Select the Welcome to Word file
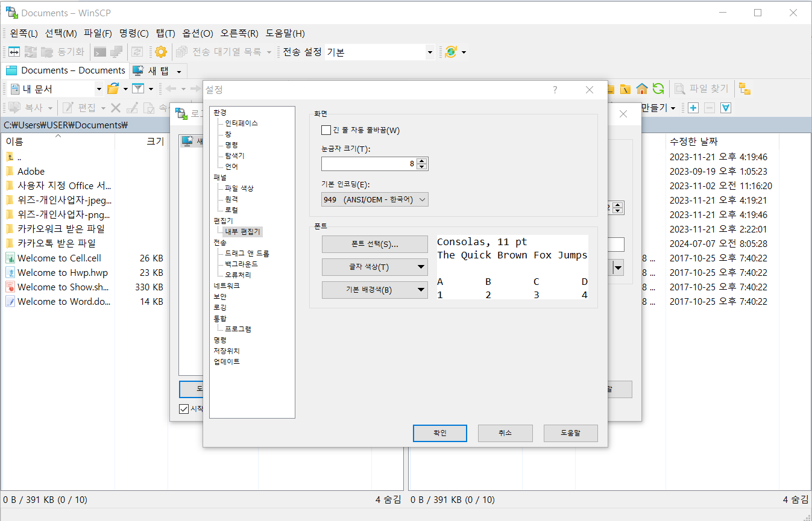The height and width of the screenshot is (521, 812). pos(64,302)
